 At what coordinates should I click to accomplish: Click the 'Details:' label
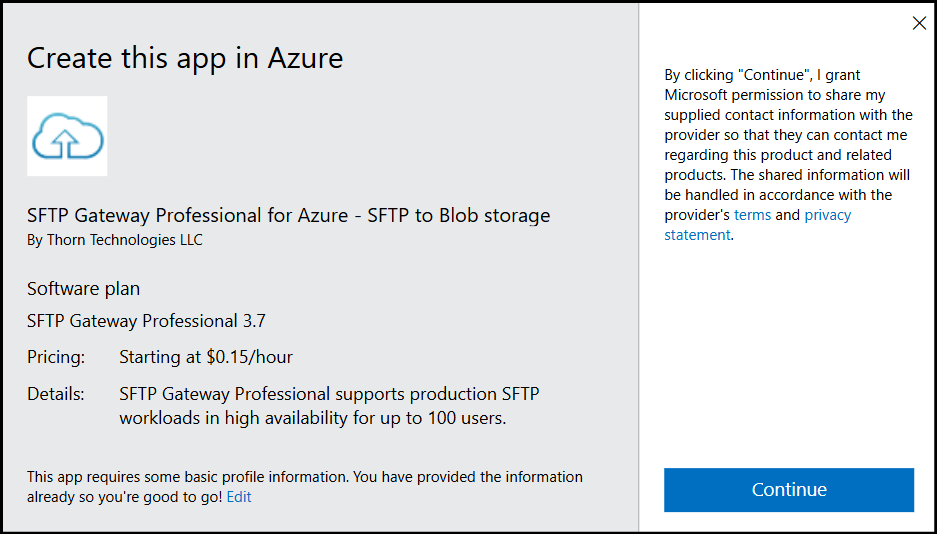pyautogui.click(x=56, y=394)
